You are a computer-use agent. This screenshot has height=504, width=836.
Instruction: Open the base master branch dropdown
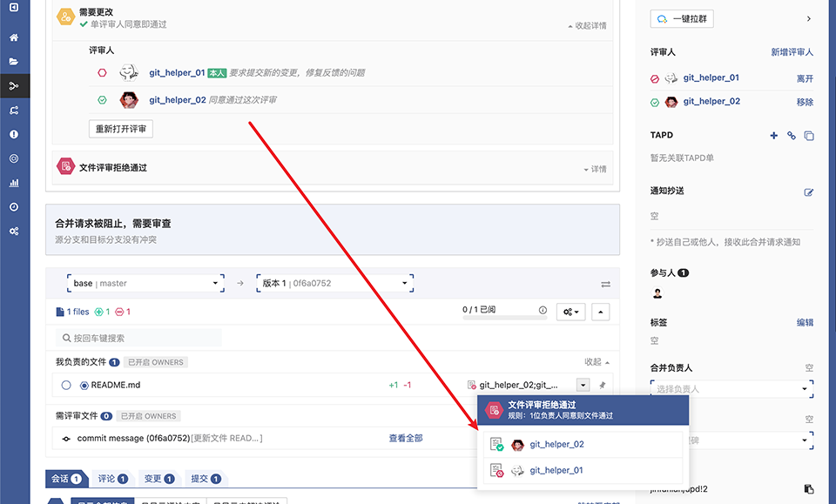(145, 283)
